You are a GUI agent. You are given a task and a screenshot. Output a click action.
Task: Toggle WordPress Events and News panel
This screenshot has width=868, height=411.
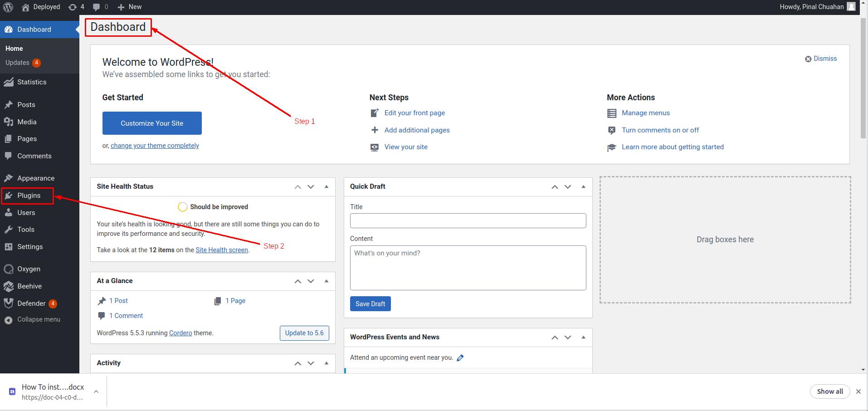coord(584,337)
